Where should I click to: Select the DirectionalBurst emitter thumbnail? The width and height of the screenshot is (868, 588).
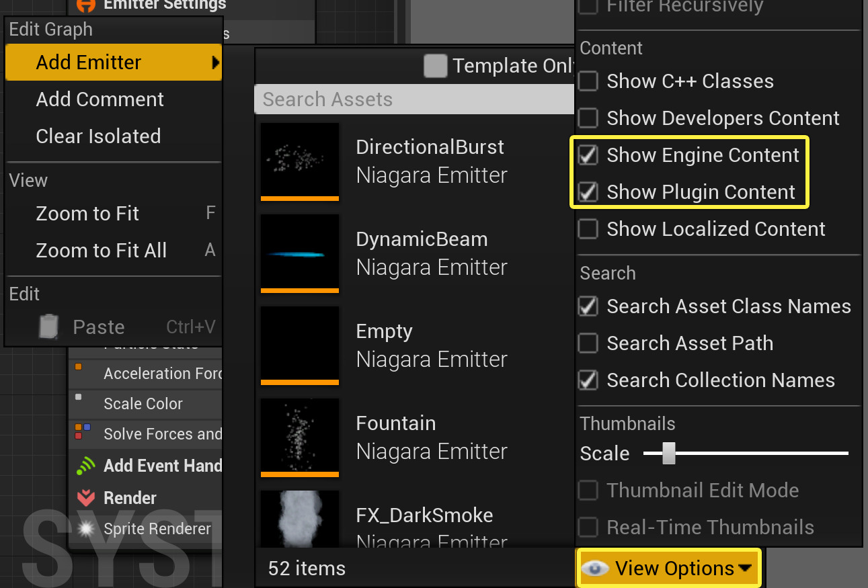click(300, 160)
